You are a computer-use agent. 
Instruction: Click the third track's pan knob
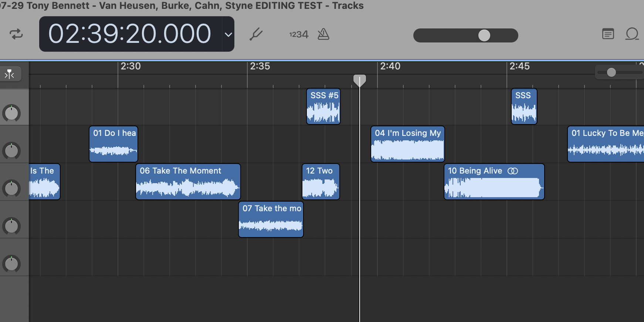point(11,188)
